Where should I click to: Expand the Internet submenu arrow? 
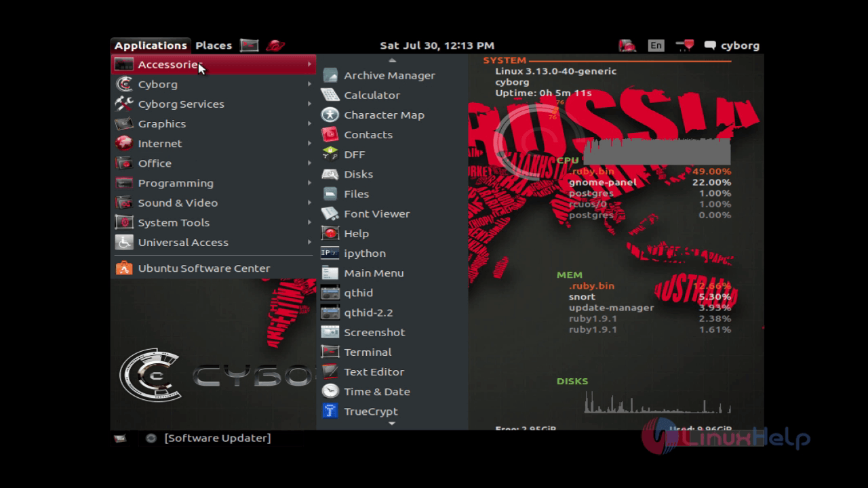click(309, 143)
